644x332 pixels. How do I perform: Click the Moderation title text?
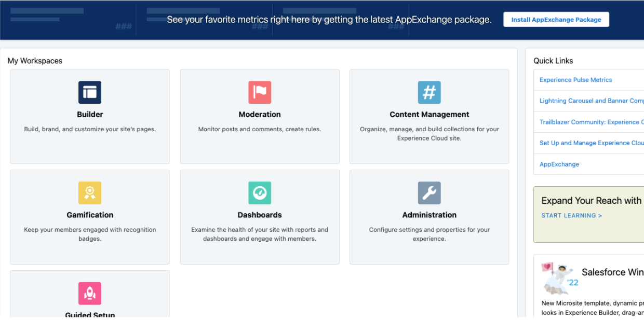(260, 115)
